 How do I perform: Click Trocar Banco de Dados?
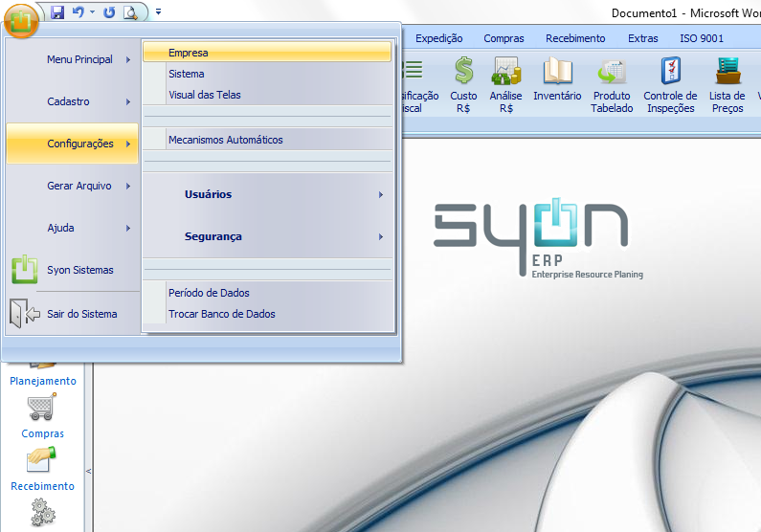(222, 314)
